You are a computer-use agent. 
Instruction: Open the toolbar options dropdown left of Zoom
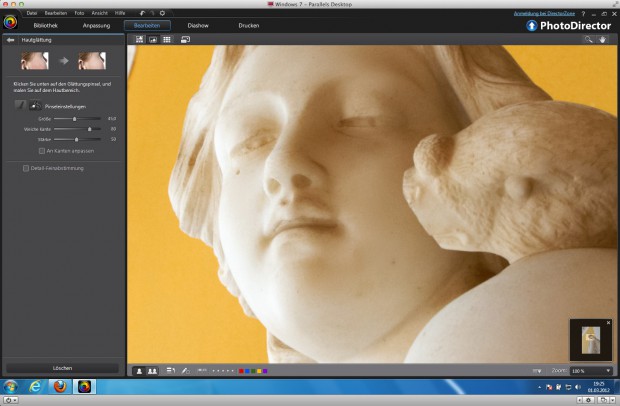point(537,371)
